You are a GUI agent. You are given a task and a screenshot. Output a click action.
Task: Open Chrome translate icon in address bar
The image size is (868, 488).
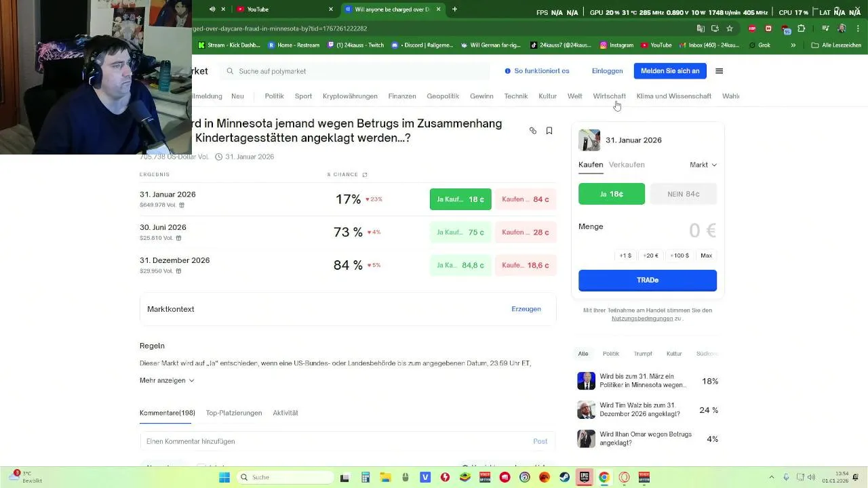(701, 28)
